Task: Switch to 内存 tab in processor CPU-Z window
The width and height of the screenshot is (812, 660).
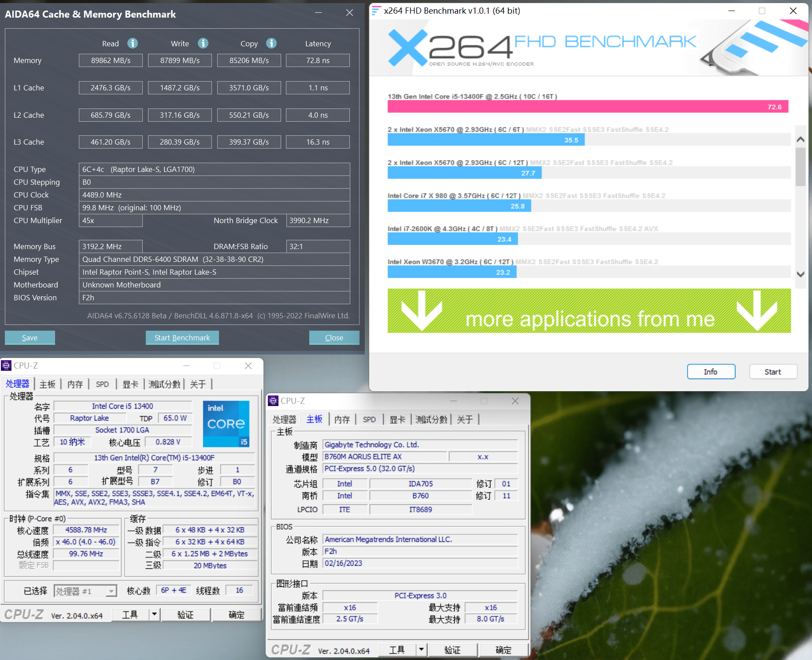Action: pos(75,384)
